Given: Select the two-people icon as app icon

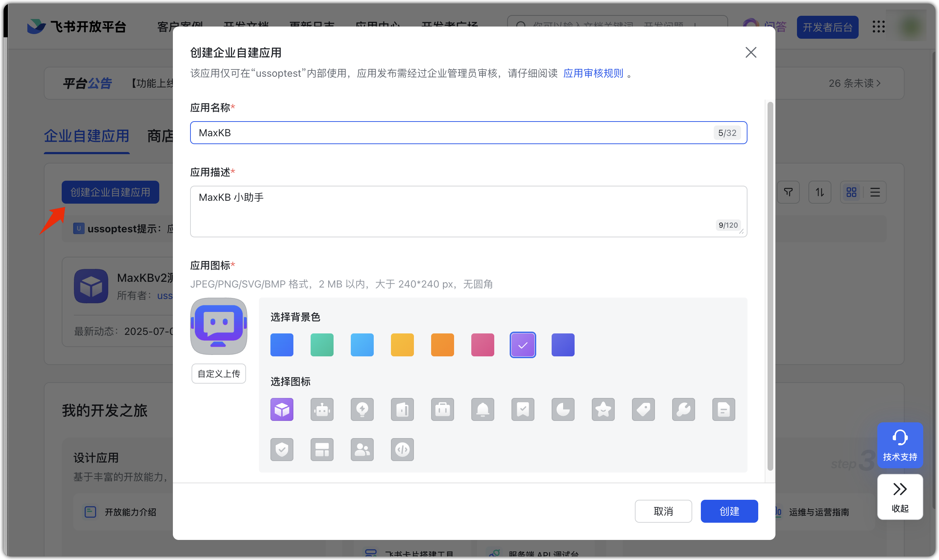Looking at the screenshot, I should pyautogui.click(x=362, y=450).
